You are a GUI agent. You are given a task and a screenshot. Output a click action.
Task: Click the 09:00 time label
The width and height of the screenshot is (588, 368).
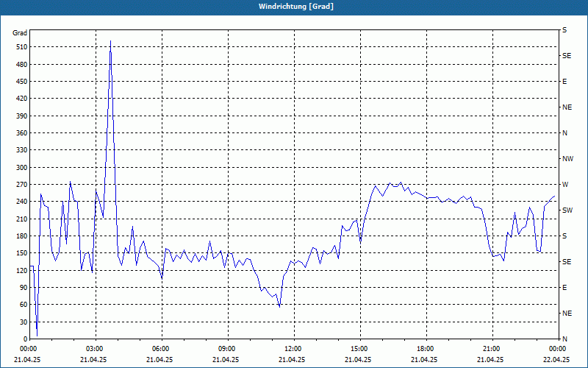pos(228,349)
